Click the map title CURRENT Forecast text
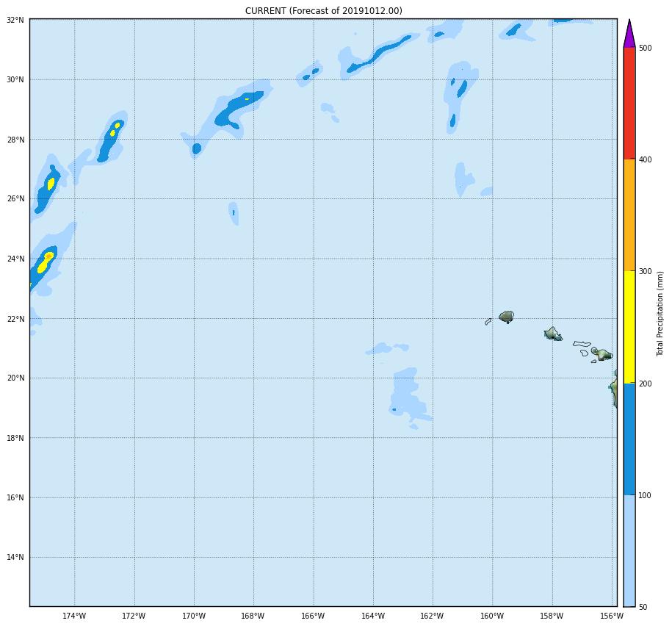Image resolution: width=672 pixels, height=626 pixels. [323, 11]
